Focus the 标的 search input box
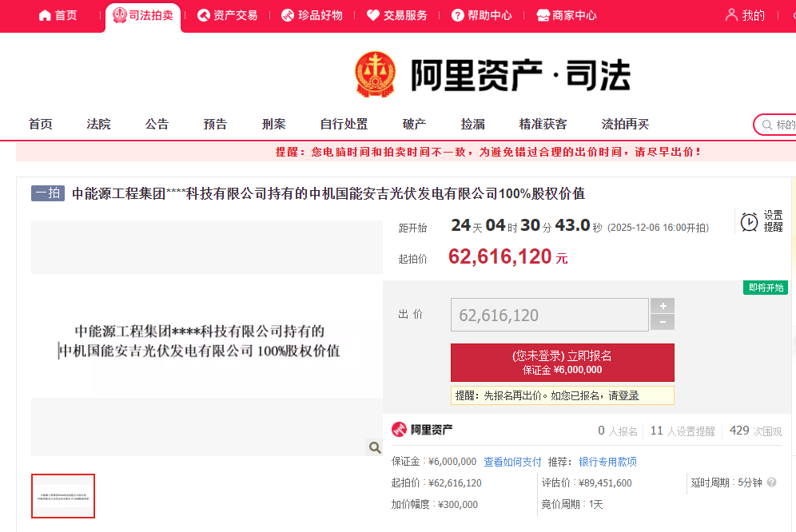796x532 pixels. coord(774,125)
